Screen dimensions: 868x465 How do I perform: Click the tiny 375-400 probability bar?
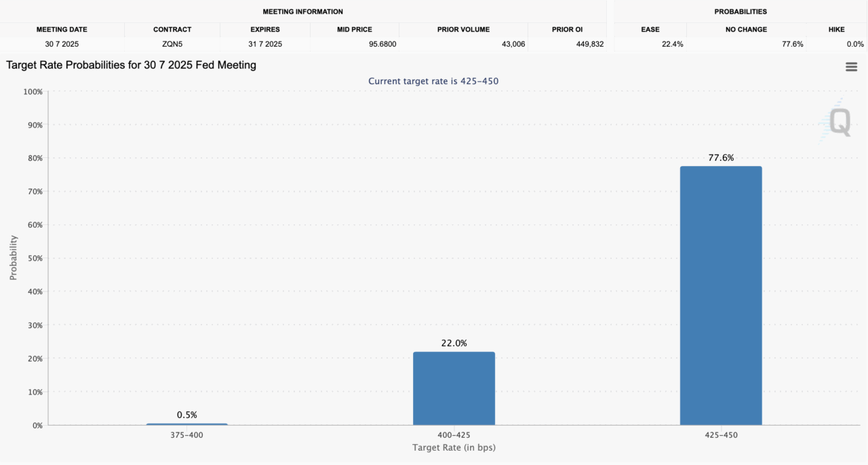click(x=186, y=424)
